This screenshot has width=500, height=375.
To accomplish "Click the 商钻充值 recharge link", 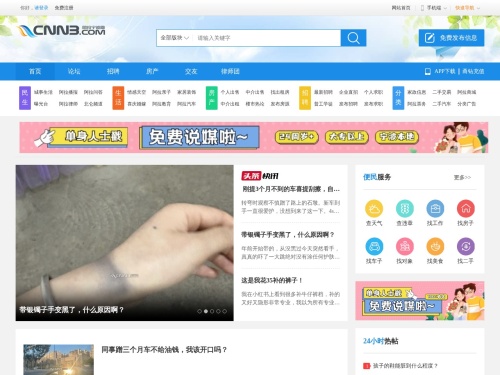I will tap(473, 71).
